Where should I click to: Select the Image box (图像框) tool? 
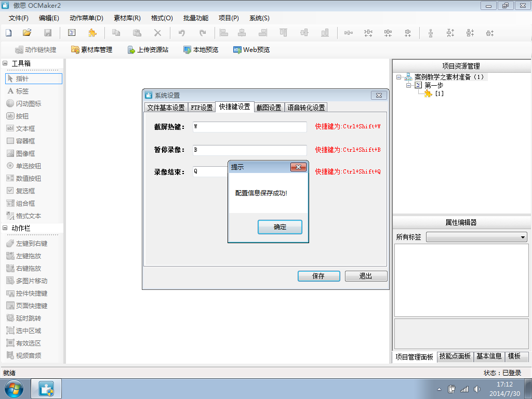(x=21, y=154)
